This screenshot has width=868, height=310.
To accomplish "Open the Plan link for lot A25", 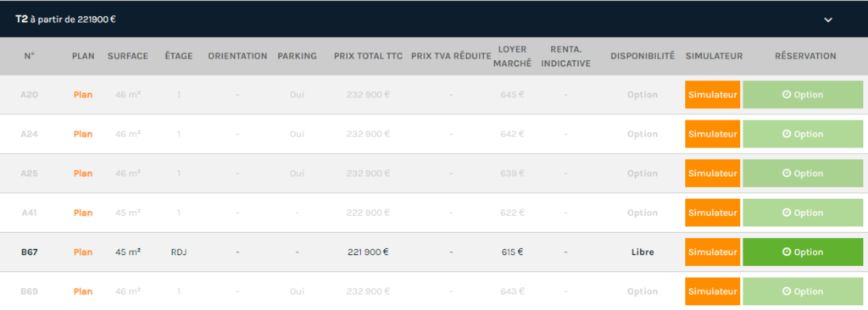I will coord(83,174).
